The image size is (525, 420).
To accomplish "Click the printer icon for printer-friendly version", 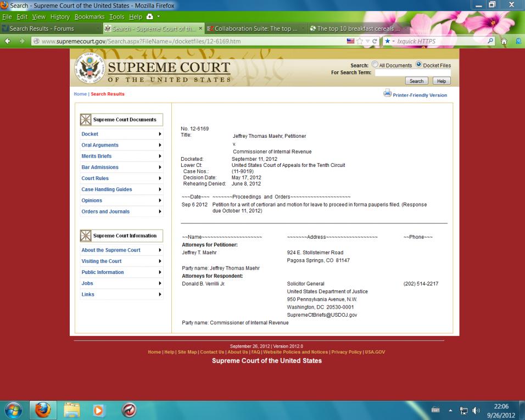I will pos(387,94).
